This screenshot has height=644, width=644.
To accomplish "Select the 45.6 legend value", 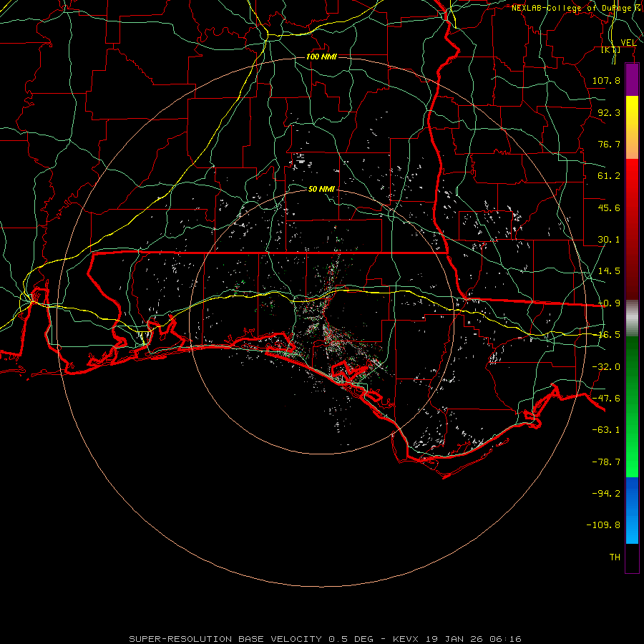I will tap(609, 208).
